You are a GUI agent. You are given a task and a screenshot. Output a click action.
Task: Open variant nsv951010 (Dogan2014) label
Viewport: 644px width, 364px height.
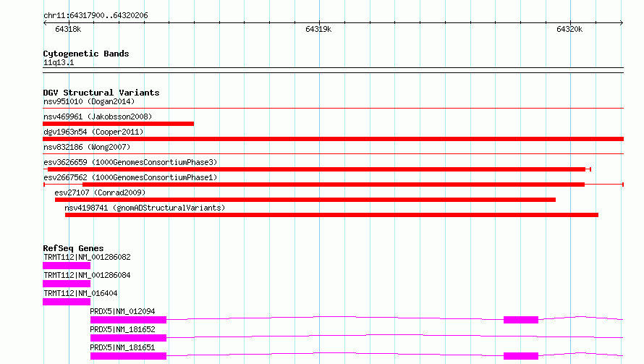pos(89,101)
